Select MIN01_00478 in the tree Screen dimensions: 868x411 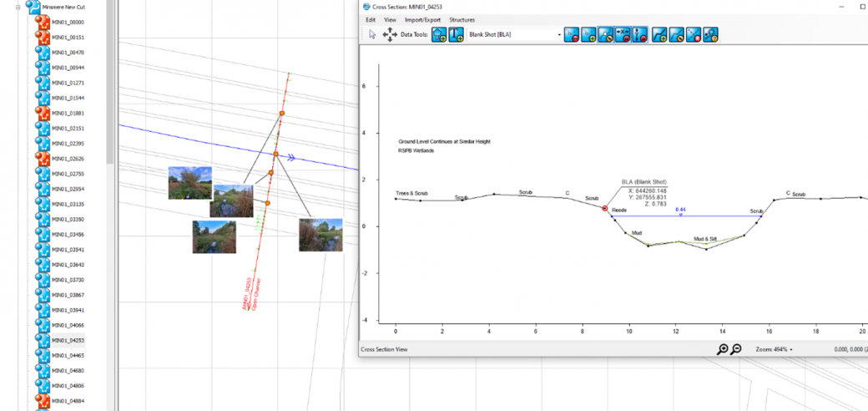pyautogui.click(x=68, y=53)
